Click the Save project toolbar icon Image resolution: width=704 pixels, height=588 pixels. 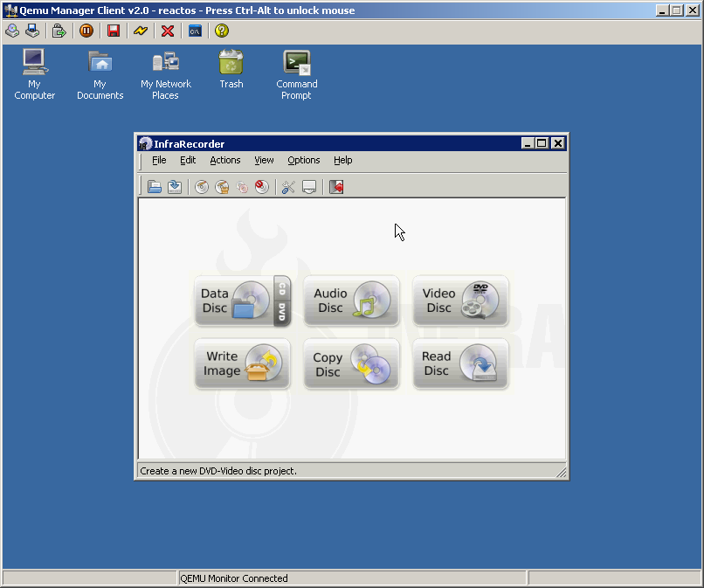[175, 187]
